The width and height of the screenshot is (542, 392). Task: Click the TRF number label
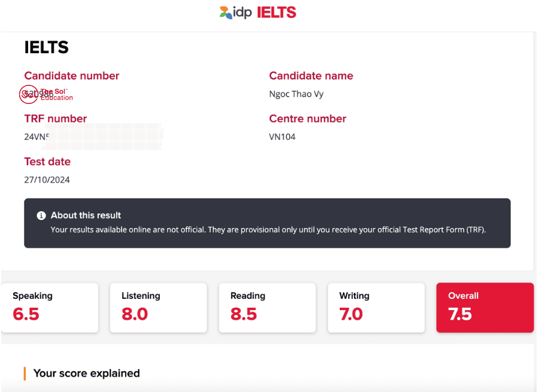coord(56,119)
